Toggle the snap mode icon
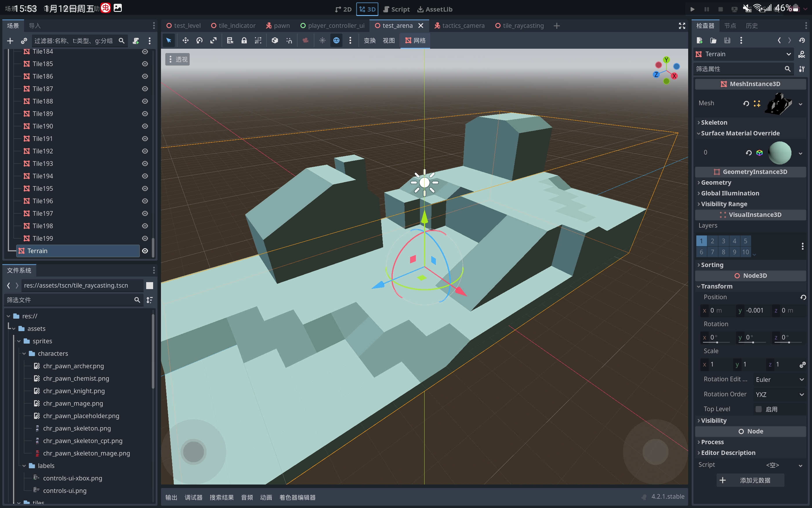 (x=289, y=40)
